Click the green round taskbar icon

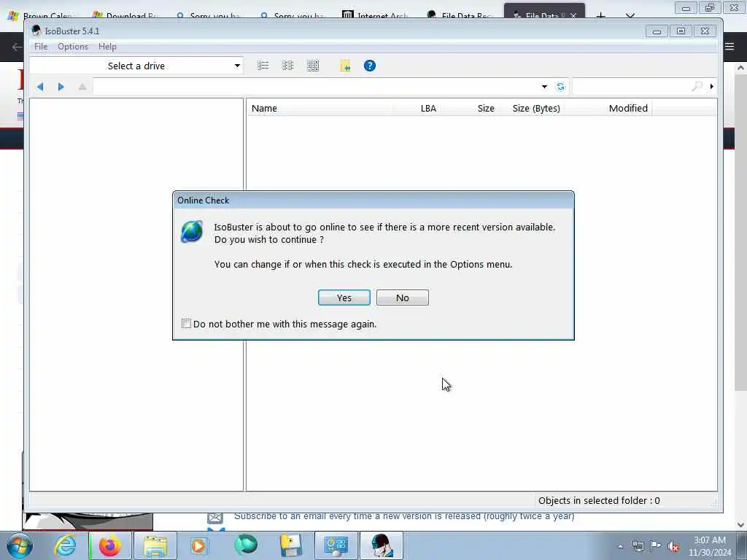[246, 545]
